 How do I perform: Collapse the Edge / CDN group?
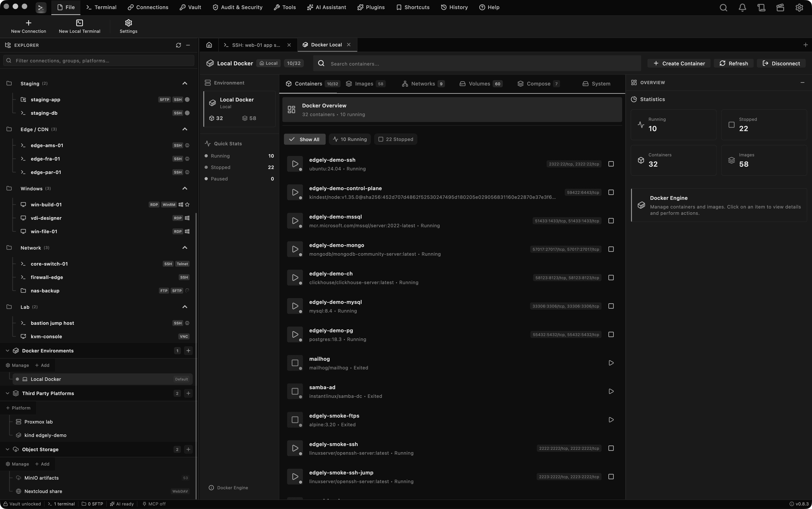[x=185, y=129]
